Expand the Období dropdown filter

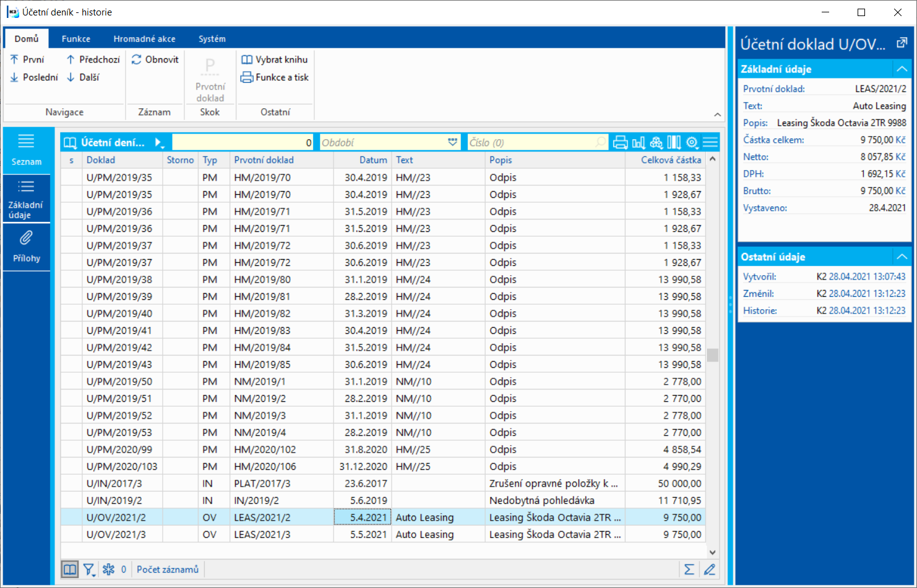(x=452, y=142)
